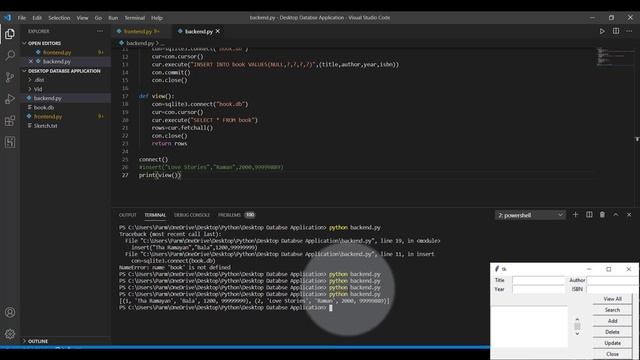640x360 pixels.
Task: Close the terminal panel
Action: coord(629,215)
